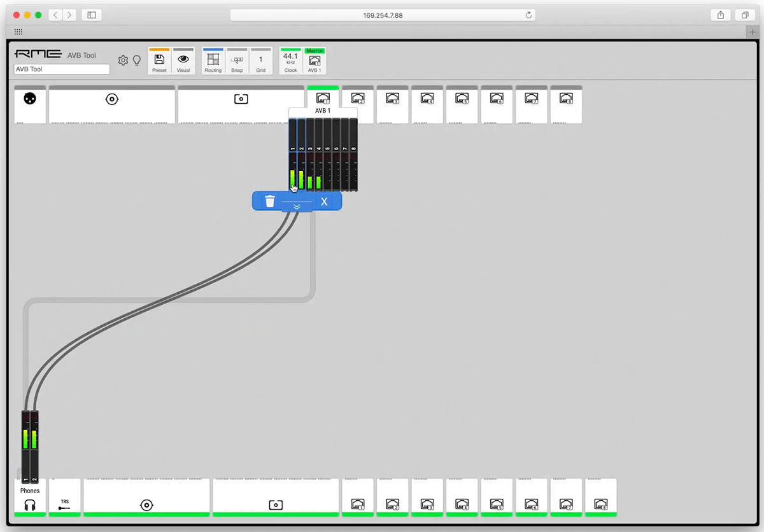This screenshot has height=532, width=764.
Task: Select the AVB 1 output stream block
Action: pyautogui.click(x=358, y=497)
